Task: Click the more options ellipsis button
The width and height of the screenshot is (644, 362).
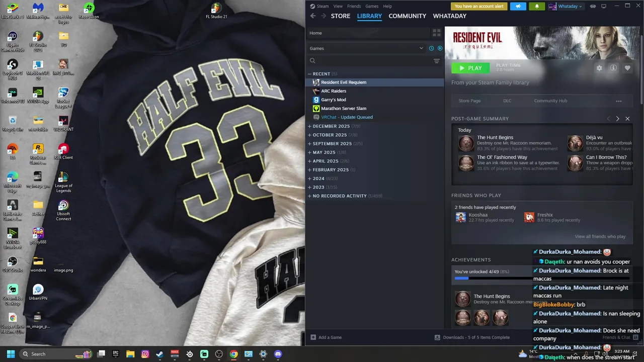Action: pos(619,101)
